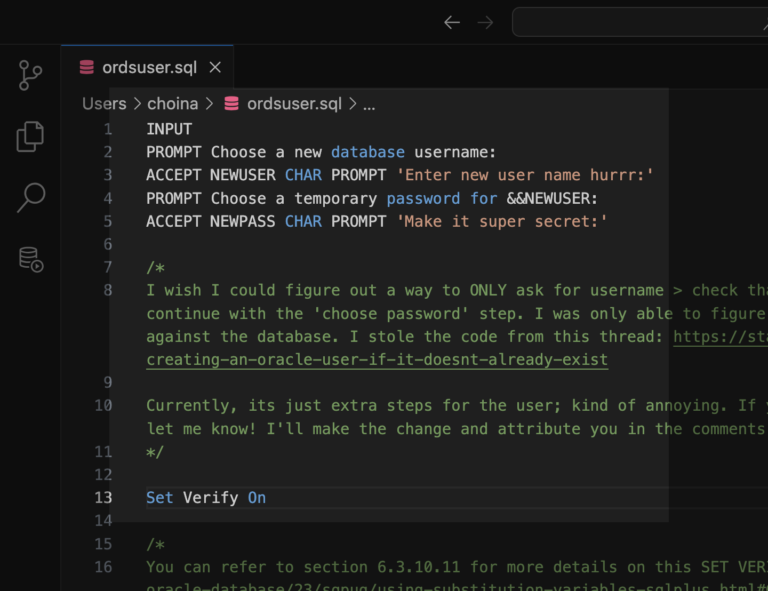Open the Explorer files view
This screenshot has height=591, width=768.
(x=30, y=137)
